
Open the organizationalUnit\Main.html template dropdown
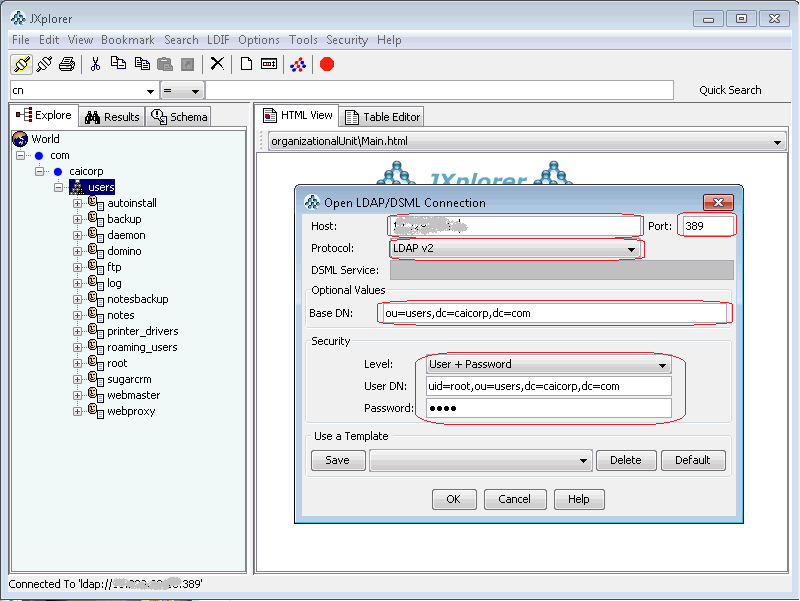point(777,142)
